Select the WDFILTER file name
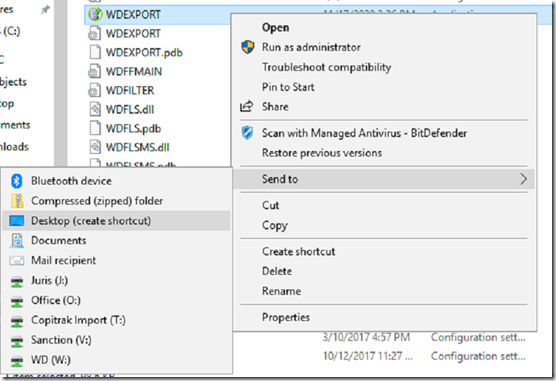The image size is (556, 381). (130, 90)
